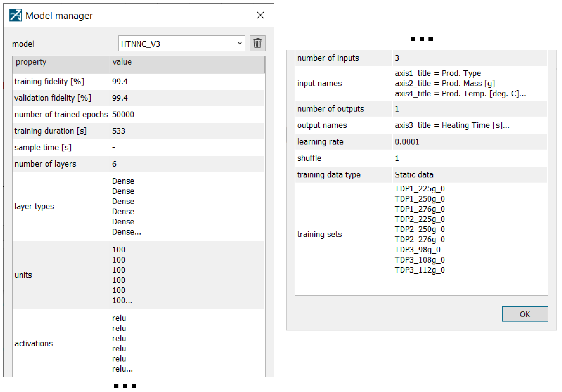The image size is (562, 392).
Task: Click the units property cell
Action: click(x=23, y=275)
